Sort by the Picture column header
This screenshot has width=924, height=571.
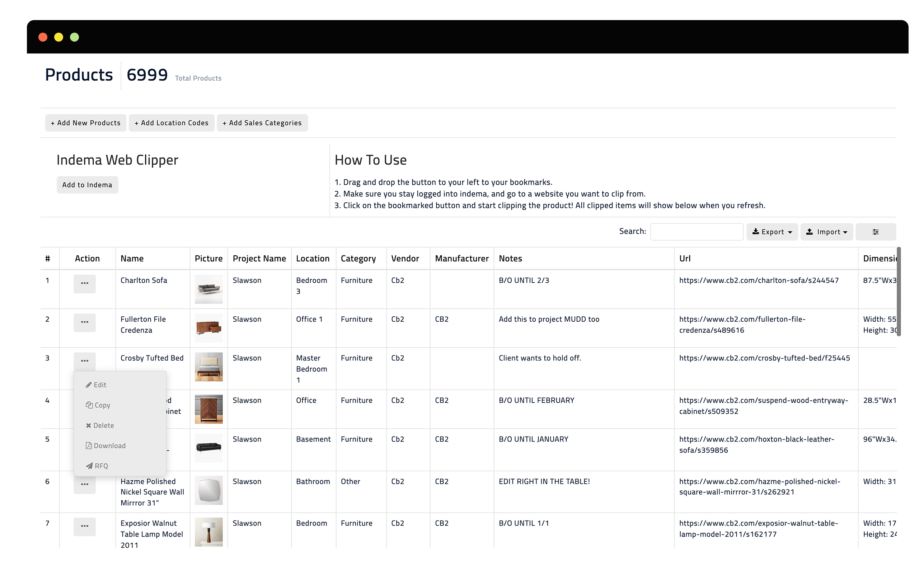click(208, 259)
